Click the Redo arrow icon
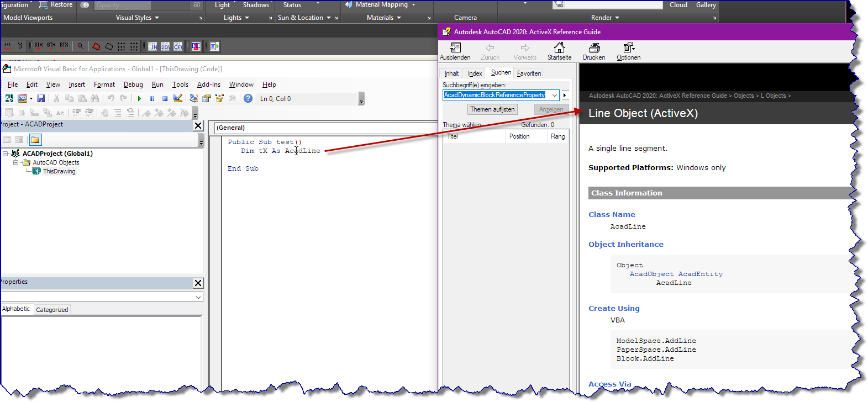The width and height of the screenshot is (868, 402). click(123, 98)
